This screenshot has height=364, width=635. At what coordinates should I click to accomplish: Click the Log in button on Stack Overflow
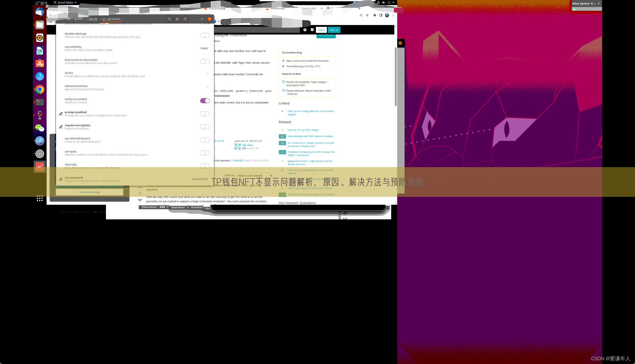(322, 29)
